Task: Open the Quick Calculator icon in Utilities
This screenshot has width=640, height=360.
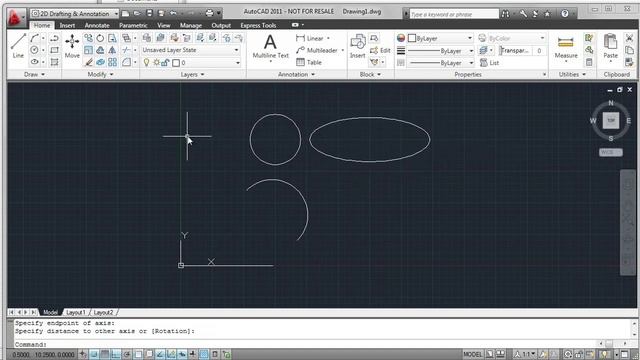Action: point(589,62)
